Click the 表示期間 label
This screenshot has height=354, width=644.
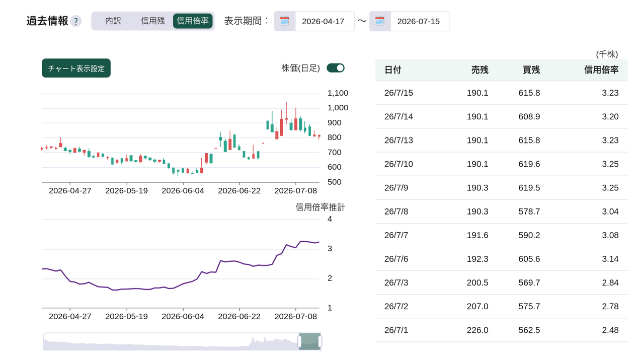tap(247, 21)
